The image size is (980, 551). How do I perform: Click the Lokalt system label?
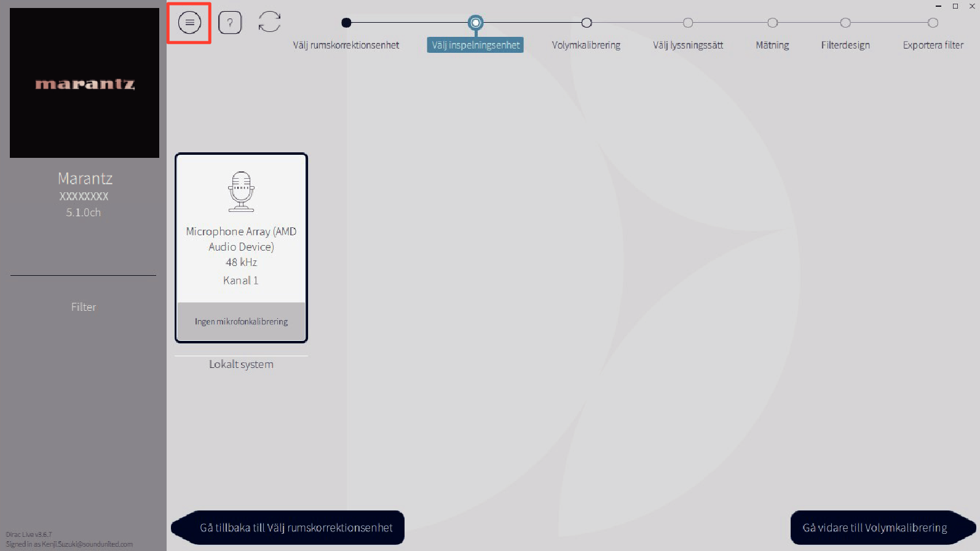click(241, 364)
